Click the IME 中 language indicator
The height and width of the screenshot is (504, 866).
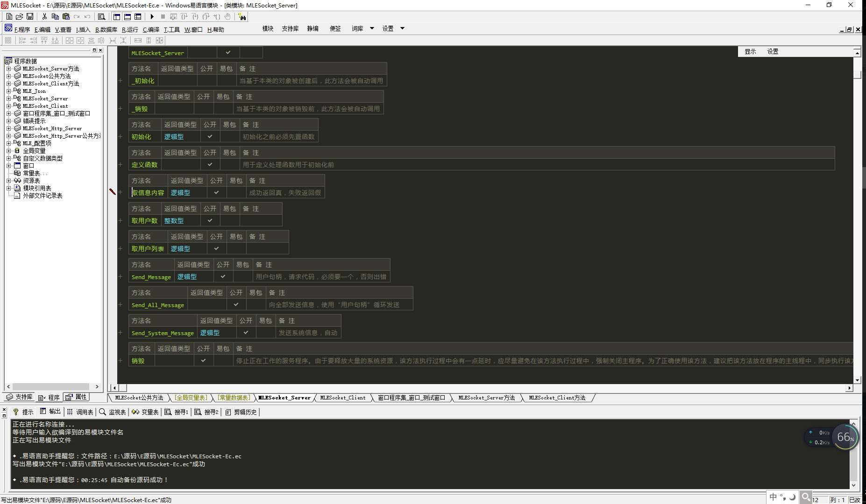773,497
